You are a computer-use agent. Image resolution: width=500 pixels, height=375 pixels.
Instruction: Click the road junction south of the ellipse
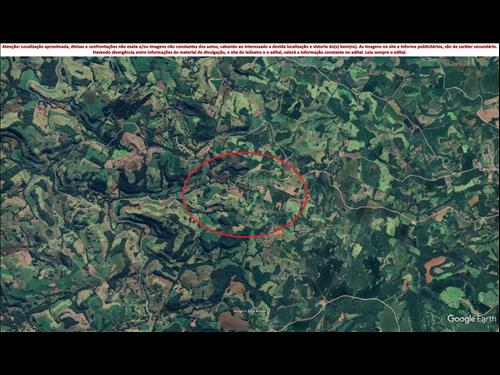(323, 302)
